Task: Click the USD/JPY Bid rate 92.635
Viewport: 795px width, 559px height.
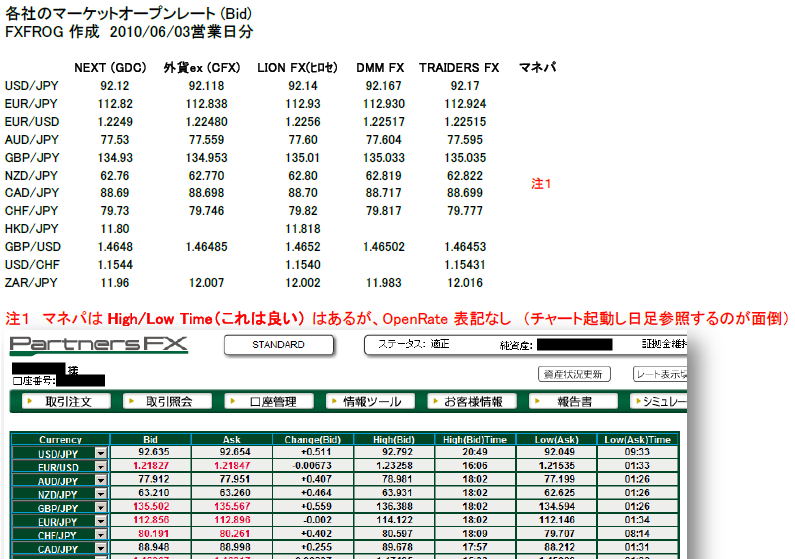Action: click(151, 453)
